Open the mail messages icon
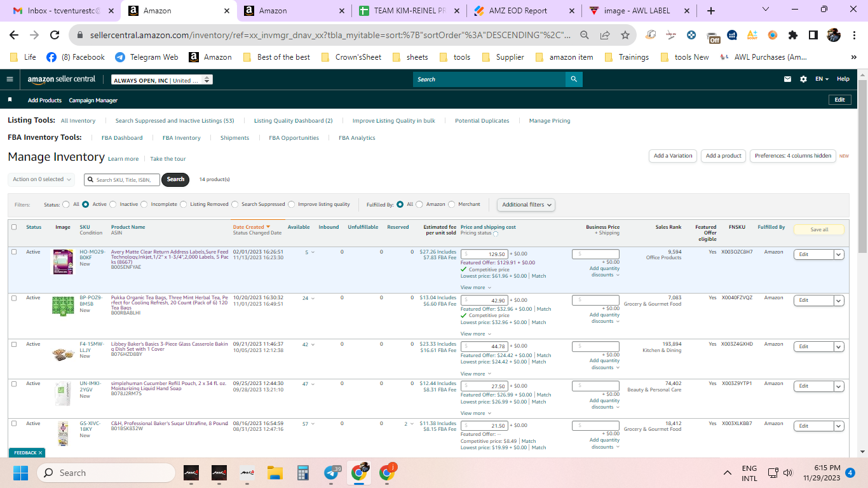Viewport: 868px width, 488px height. pos(788,79)
